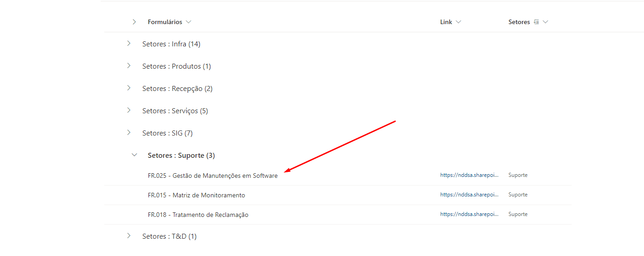Open FR.025 - Gestão de Manutenções em Software
This screenshot has height=256, width=644.
pyautogui.click(x=212, y=176)
